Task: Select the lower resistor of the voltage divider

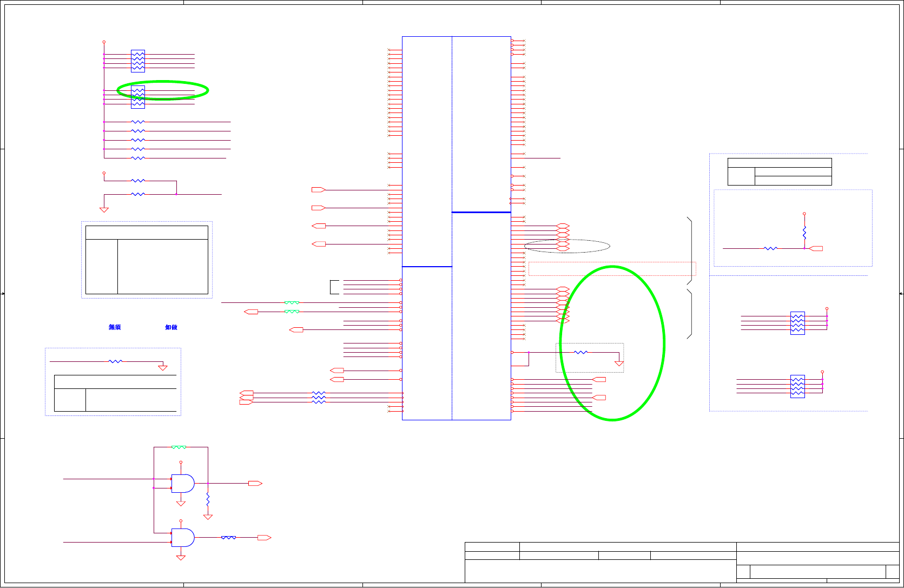Action: click(138, 194)
